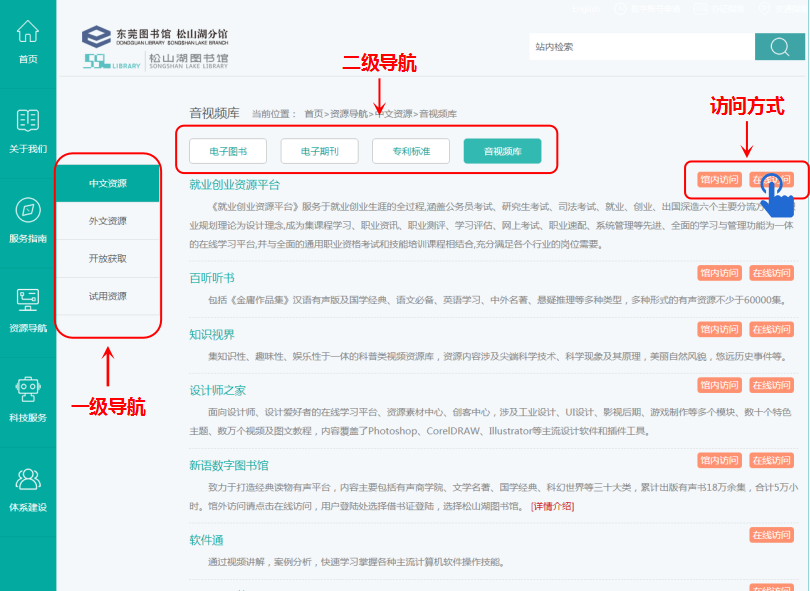Click 馆内访问 button for 百听听书

pyautogui.click(x=719, y=274)
